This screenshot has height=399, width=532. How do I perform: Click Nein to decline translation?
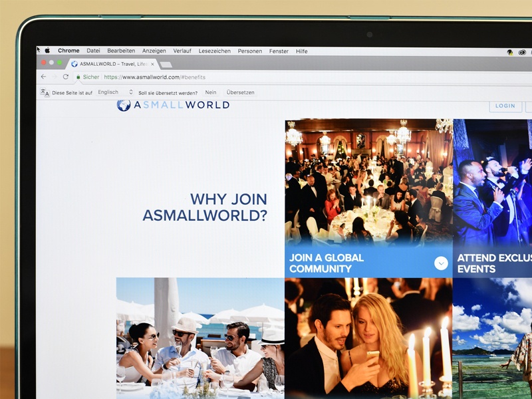(211, 92)
